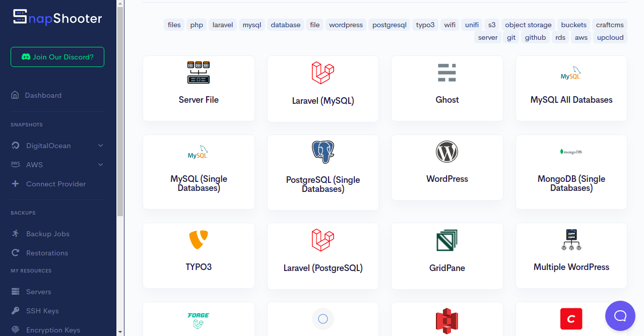Select the Ghost backup icon

click(447, 73)
